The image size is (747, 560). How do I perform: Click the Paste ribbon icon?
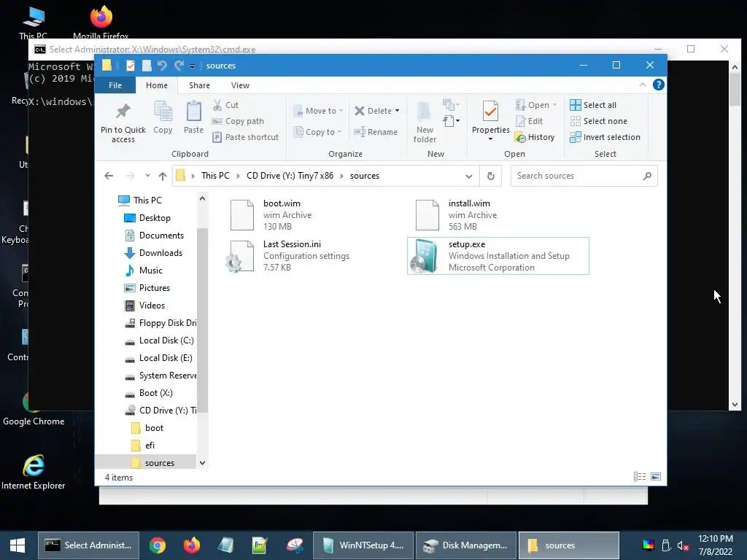point(193,112)
